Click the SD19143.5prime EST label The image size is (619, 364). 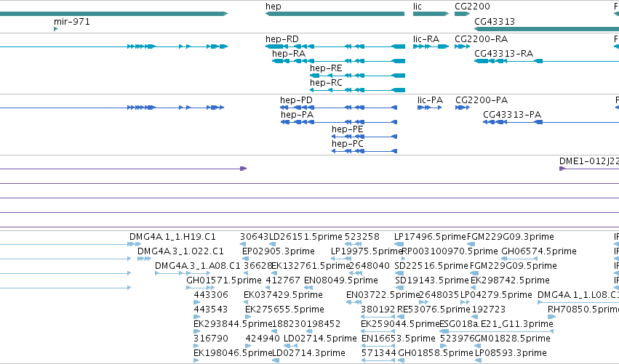(x=432, y=280)
